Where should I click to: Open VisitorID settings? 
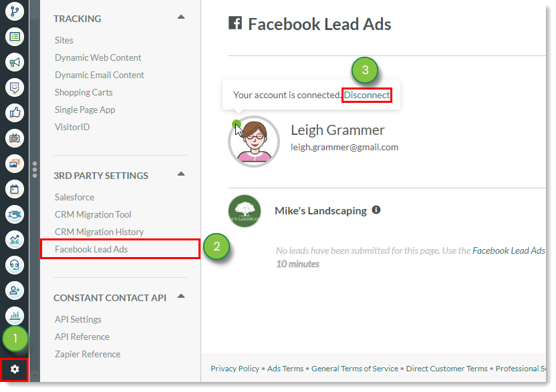click(72, 127)
